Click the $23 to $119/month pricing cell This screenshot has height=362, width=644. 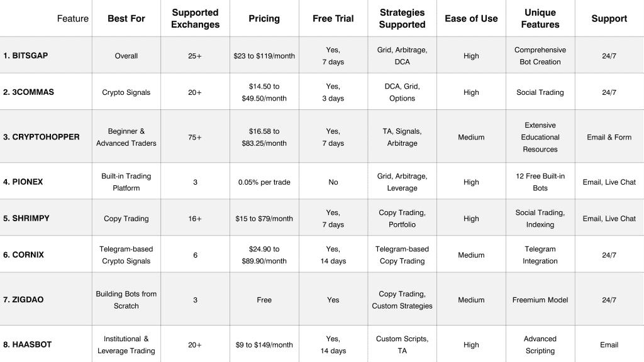(264, 56)
